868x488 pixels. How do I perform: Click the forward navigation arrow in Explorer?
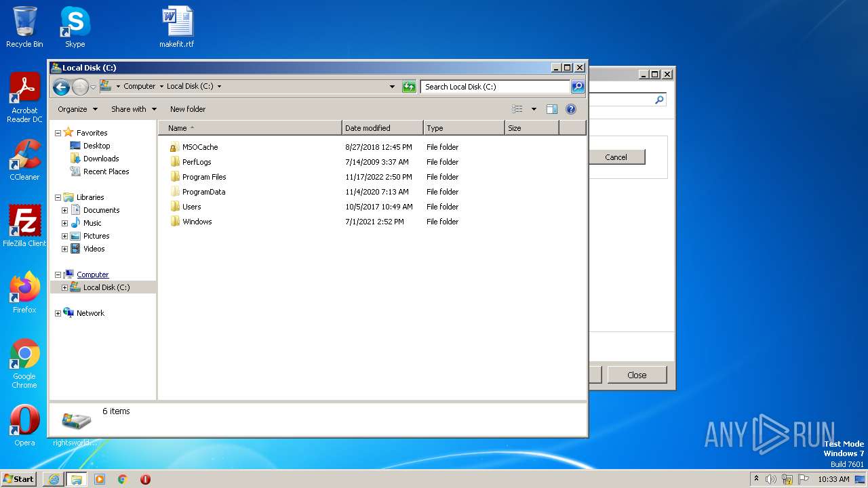point(80,87)
